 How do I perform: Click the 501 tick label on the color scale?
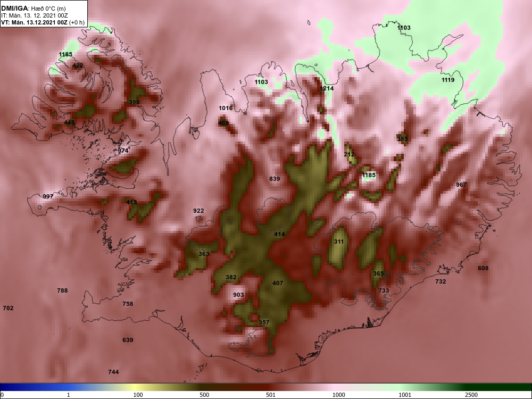(x=270, y=395)
